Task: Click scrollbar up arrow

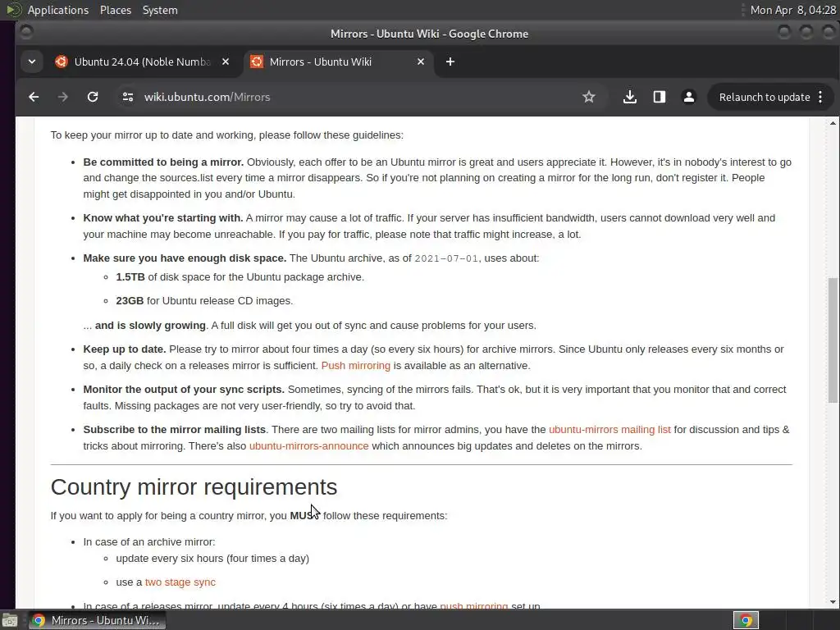Action: [x=833, y=123]
